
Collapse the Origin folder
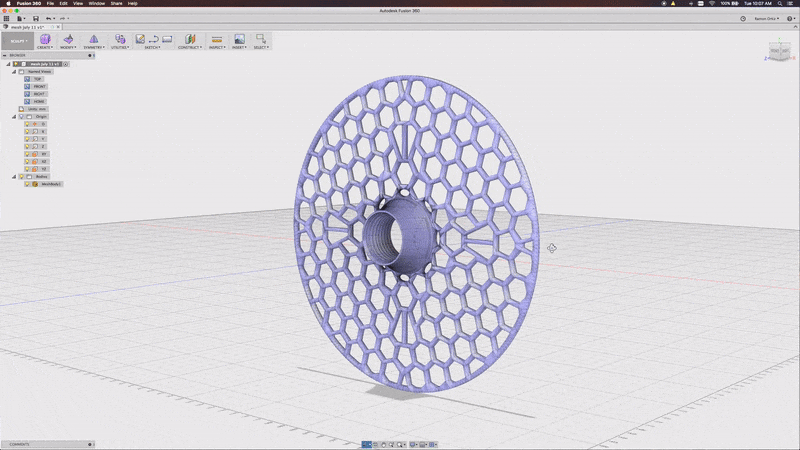[14, 117]
